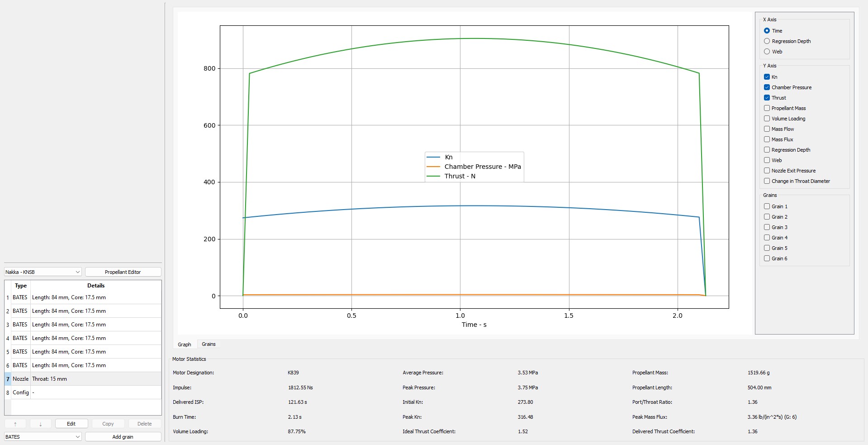Open the Nakka - KNSB propellant dropdown
This screenshot has width=868, height=445.
click(x=43, y=272)
